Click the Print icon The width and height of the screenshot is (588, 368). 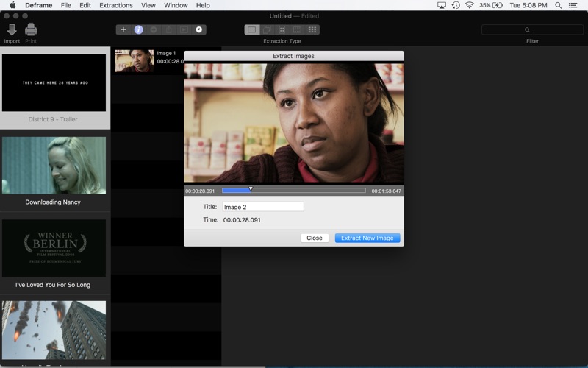click(x=31, y=29)
